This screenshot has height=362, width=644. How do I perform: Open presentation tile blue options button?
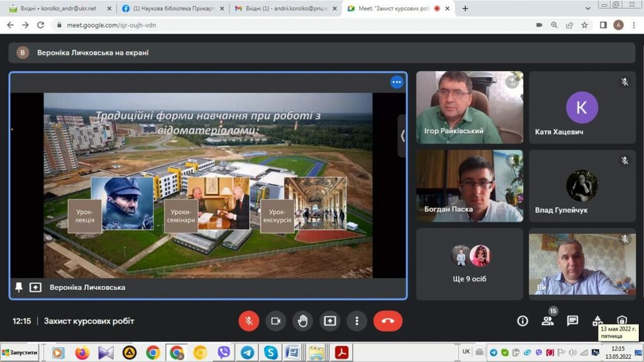(x=396, y=82)
